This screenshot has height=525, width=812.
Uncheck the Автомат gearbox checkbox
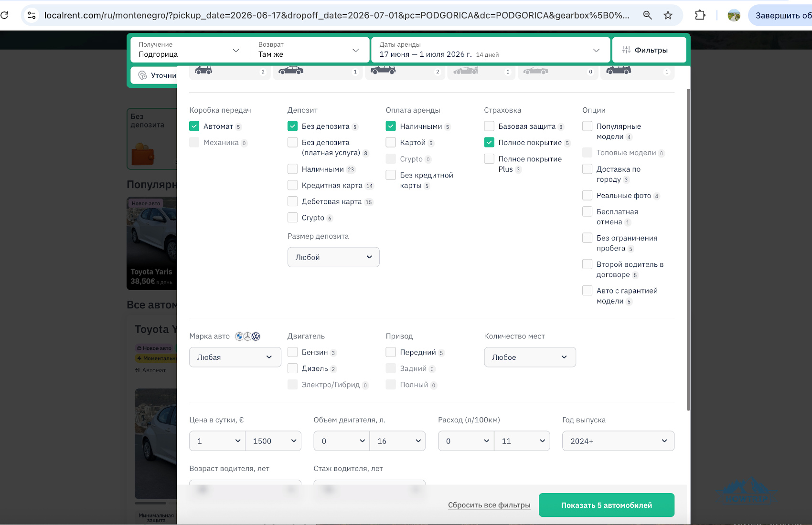(x=194, y=126)
